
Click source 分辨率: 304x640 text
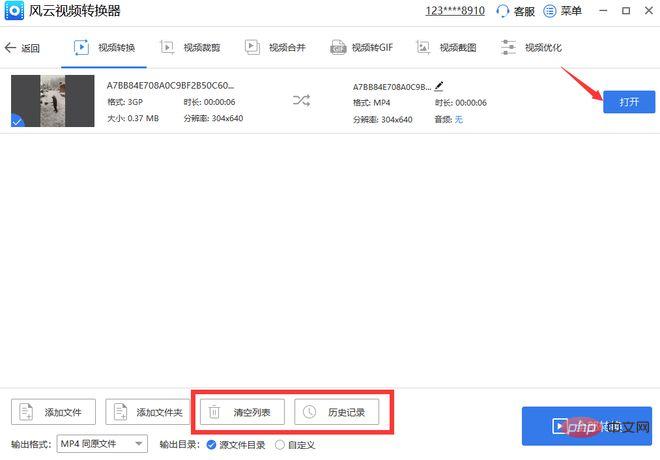pos(213,118)
